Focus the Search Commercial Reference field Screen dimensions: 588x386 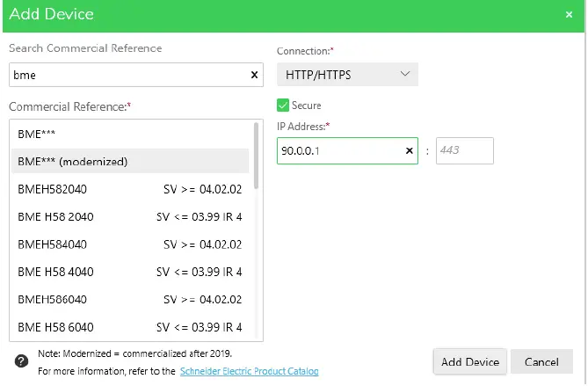tap(127, 76)
